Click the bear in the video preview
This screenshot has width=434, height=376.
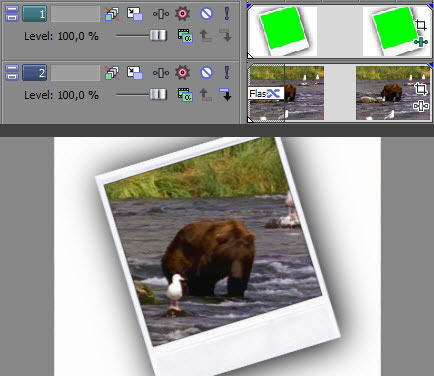pos(209,257)
